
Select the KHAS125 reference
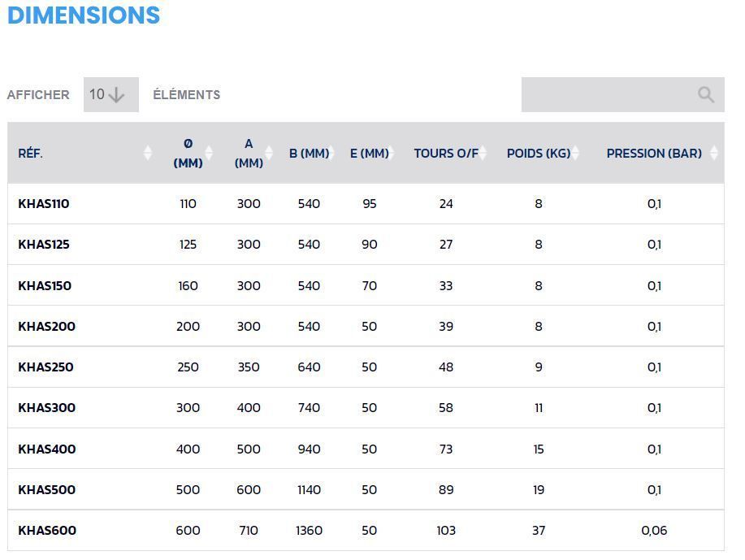(x=44, y=245)
